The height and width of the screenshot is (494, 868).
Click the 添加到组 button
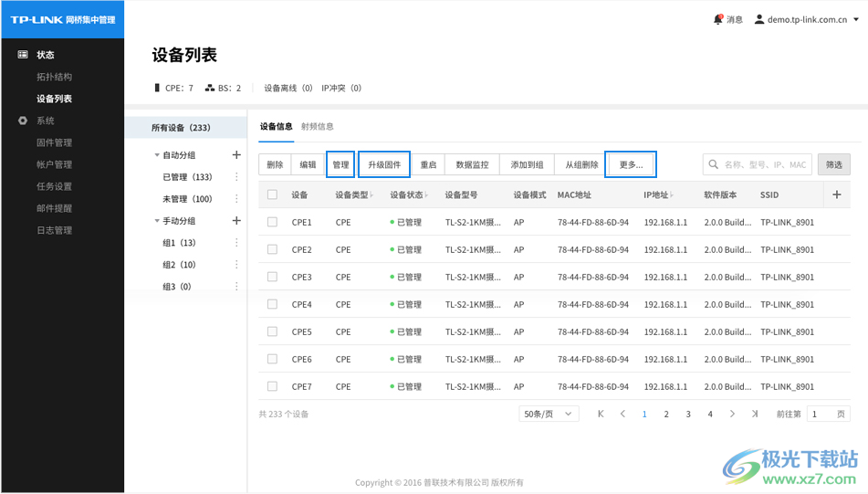527,164
